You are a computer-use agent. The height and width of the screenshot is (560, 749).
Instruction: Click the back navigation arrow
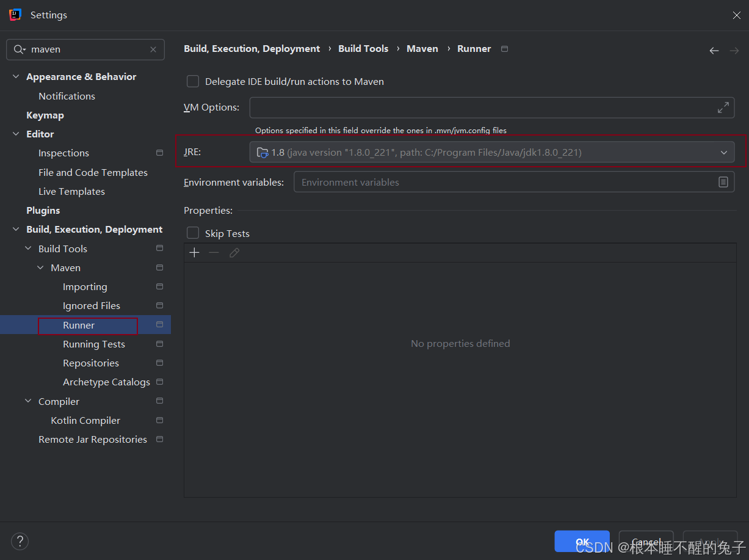[714, 51]
